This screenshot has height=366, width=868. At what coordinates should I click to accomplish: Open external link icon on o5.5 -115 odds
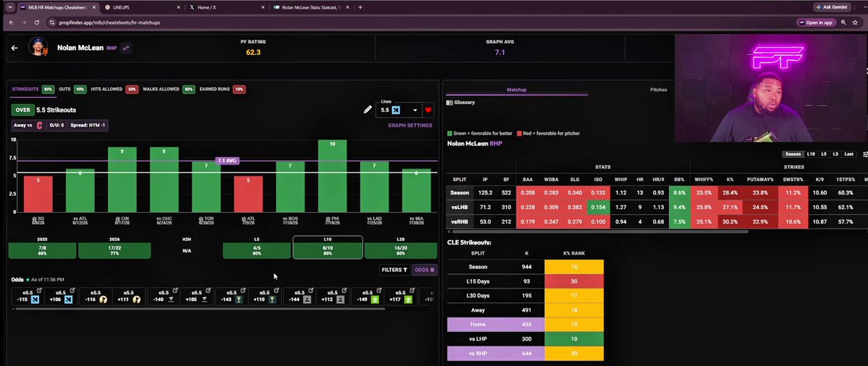(39, 291)
